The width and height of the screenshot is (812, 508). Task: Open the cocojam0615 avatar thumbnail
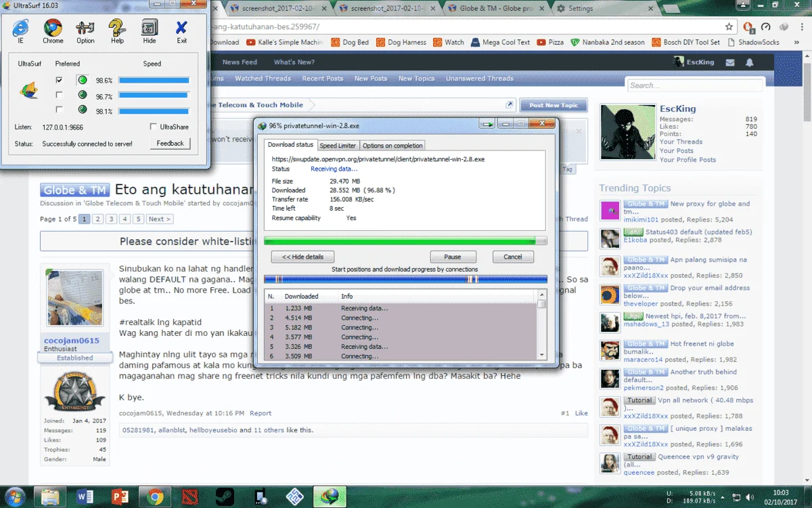point(74,298)
